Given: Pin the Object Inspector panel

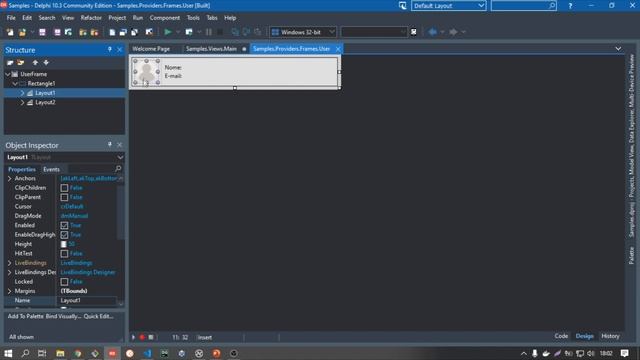Looking at the screenshot, I should 109,145.
